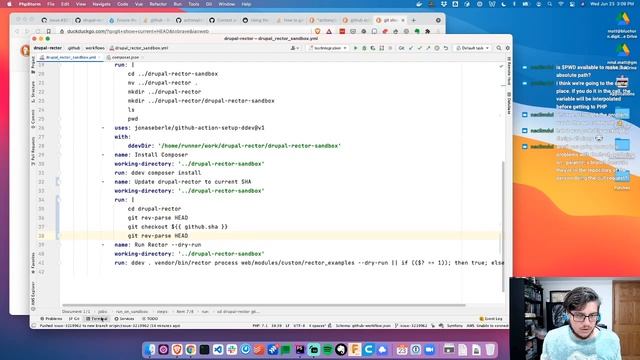Screen dimensions: 640x360
Task: Open the Event Log
Action: pyautogui.click(x=491, y=319)
